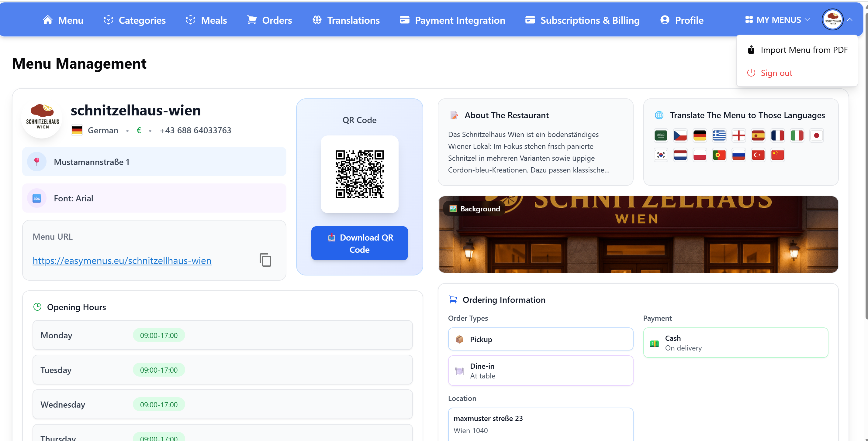Click the Portuguese flag language icon
Image resolution: width=868 pixels, height=441 pixels.
(x=719, y=155)
